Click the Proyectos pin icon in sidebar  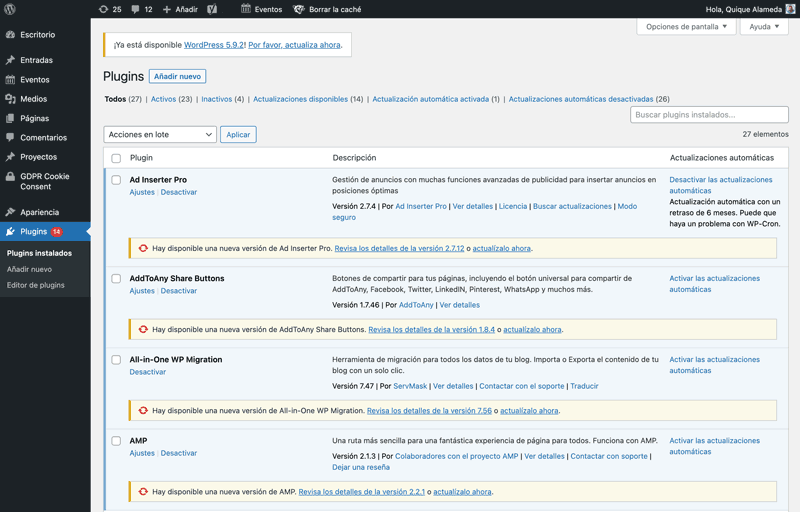[10, 157]
